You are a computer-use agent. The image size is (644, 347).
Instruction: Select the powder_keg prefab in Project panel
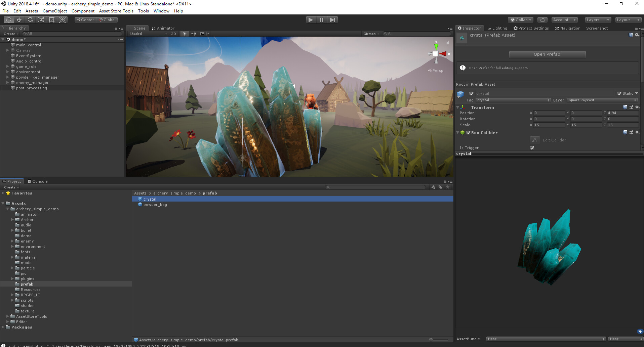[155, 205]
